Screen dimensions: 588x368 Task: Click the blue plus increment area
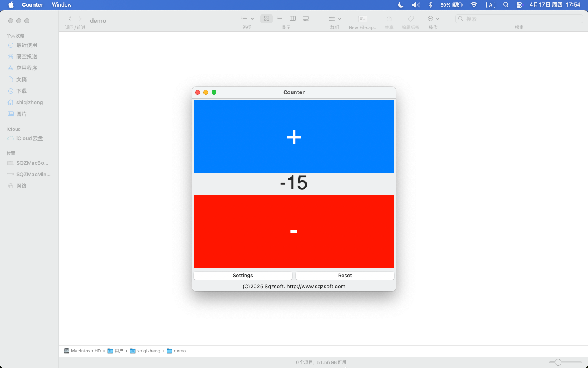294,137
